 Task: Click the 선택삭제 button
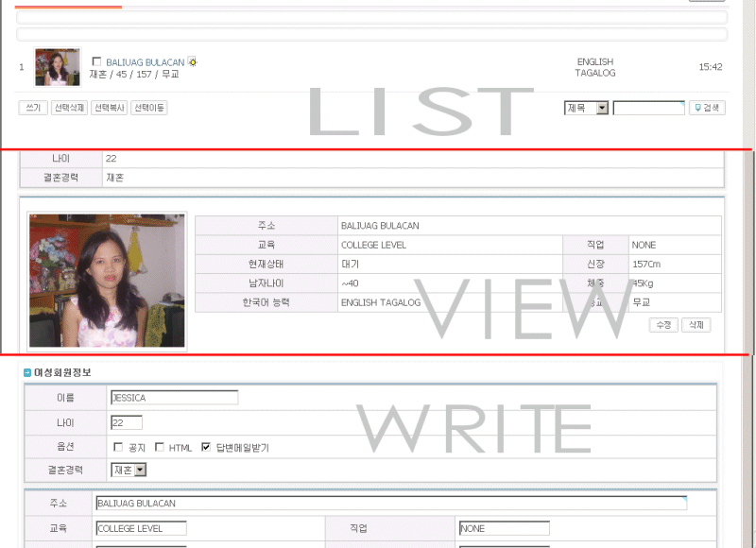click(x=69, y=108)
